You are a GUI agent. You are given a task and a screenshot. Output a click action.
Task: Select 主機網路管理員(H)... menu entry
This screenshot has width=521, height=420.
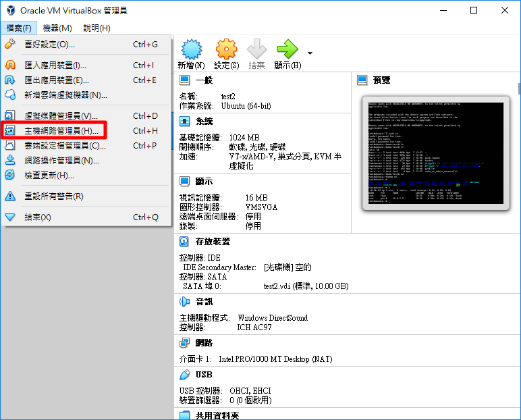[x=61, y=130]
